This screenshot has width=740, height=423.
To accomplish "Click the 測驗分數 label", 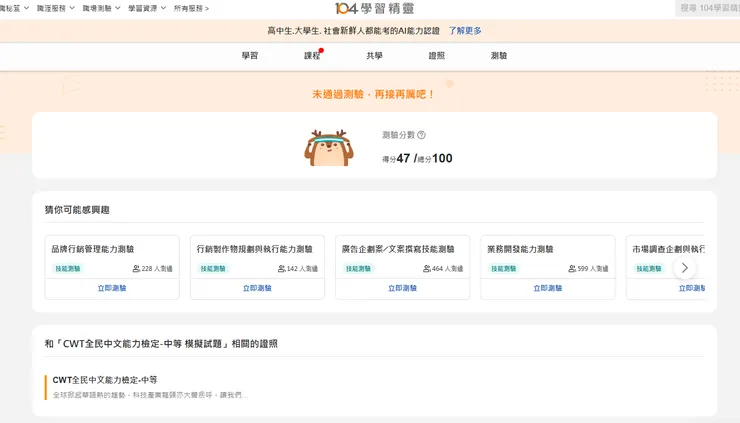I will pyautogui.click(x=398, y=135).
